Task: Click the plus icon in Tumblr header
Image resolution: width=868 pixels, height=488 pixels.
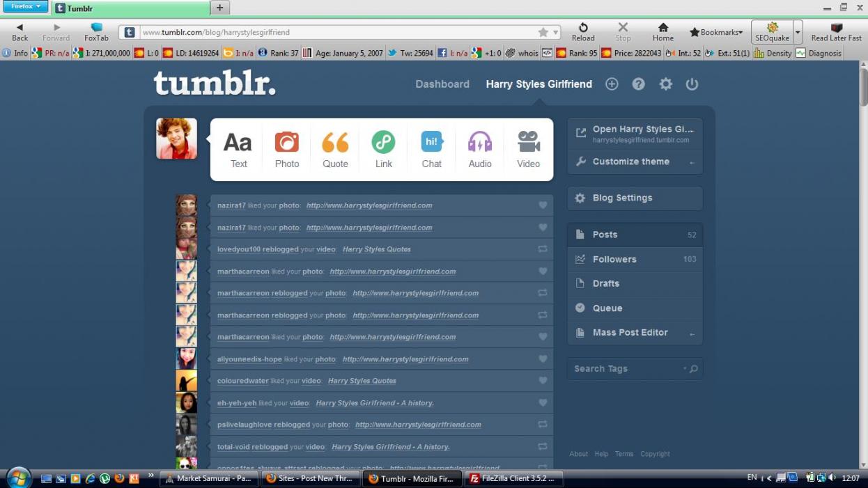Action: point(612,84)
